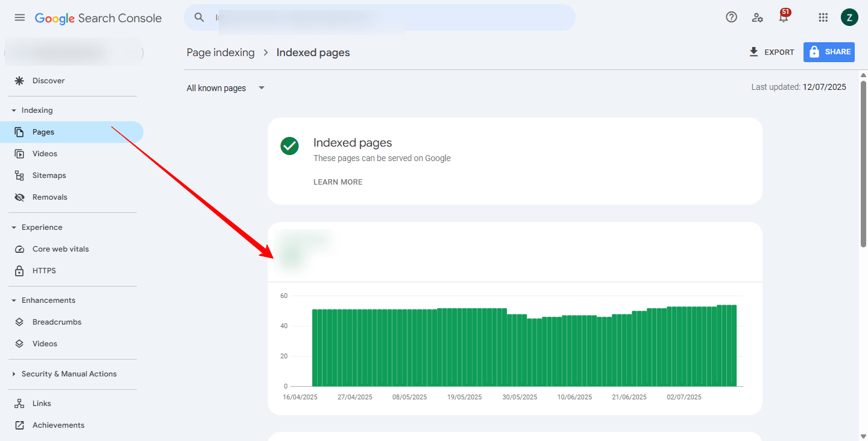Image resolution: width=868 pixels, height=441 pixels.
Task: Click the last green bar in chart
Action: [x=734, y=346]
